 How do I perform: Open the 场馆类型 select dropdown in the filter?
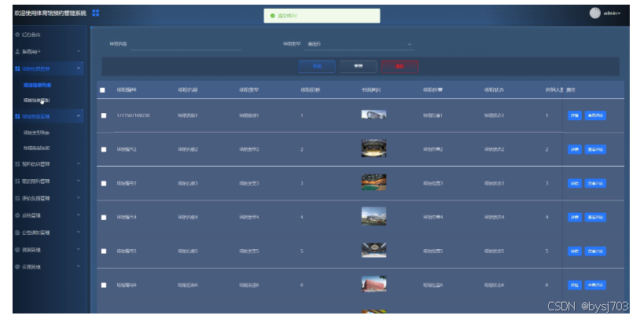coord(359,44)
